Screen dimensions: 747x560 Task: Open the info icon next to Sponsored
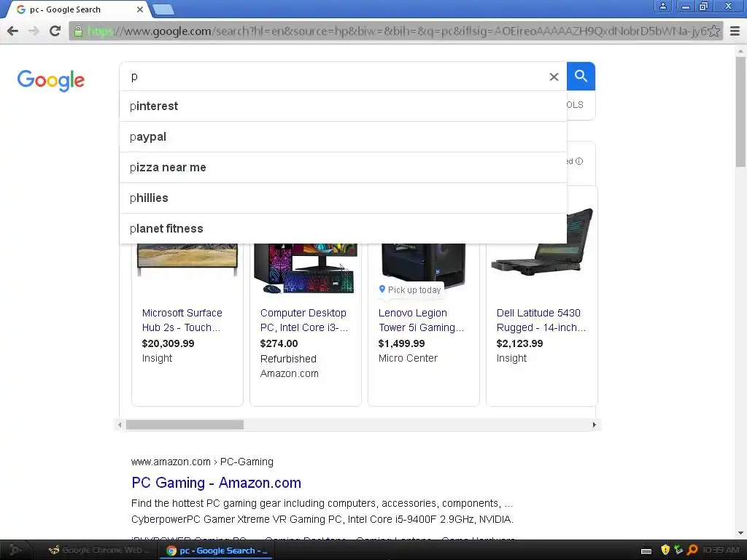click(578, 161)
